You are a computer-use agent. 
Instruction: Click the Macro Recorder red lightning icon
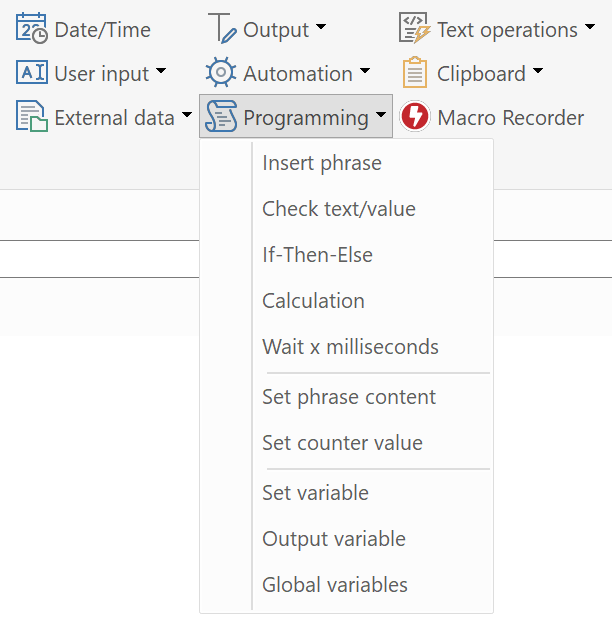coord(414,116)
